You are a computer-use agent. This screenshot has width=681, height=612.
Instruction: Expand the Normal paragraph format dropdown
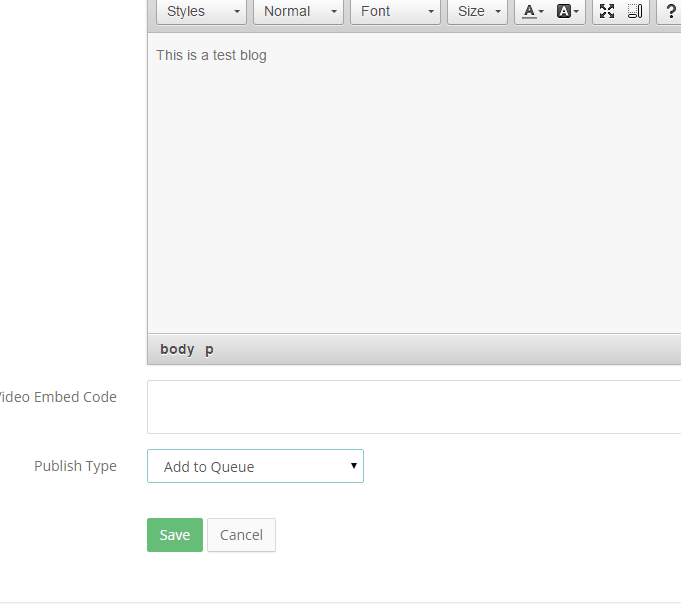click(x=298, y=11)
